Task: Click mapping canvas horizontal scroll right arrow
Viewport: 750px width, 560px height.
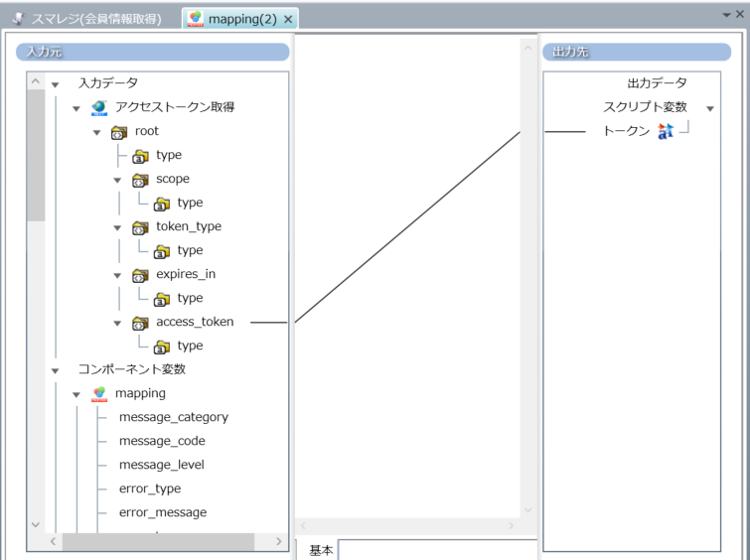Action: (511, 525)
